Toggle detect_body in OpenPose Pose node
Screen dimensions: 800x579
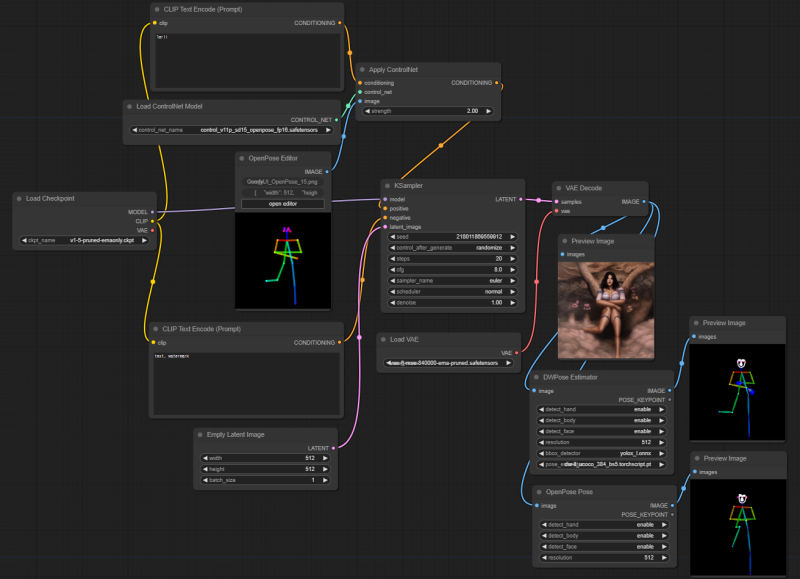[604, 536]
